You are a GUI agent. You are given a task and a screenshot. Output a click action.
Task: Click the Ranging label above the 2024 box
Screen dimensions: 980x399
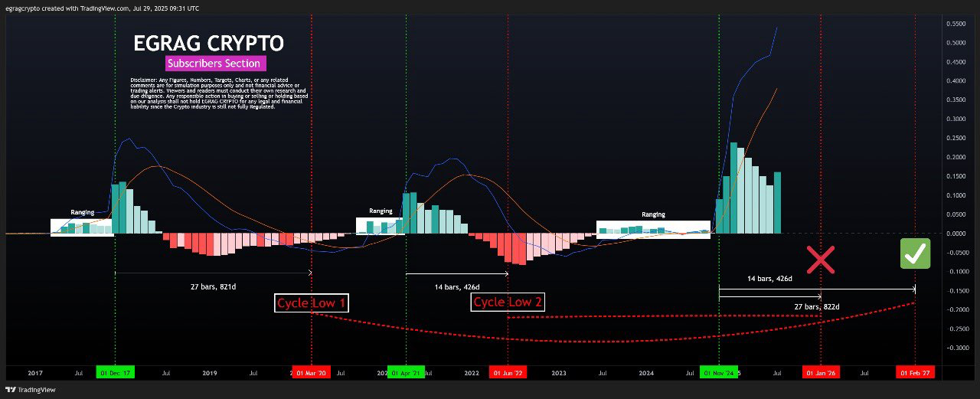[653, 214]
